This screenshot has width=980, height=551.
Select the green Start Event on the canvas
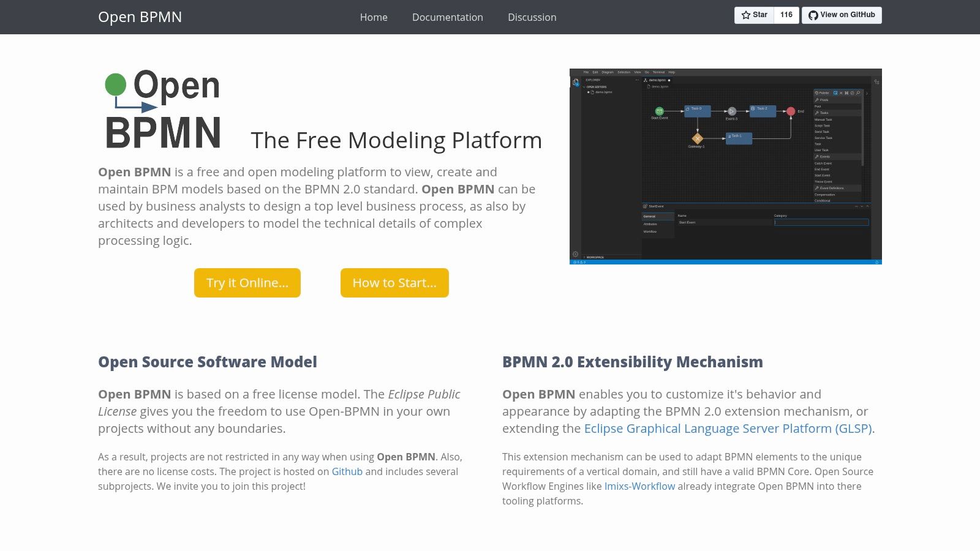click(x=659, y=111)
